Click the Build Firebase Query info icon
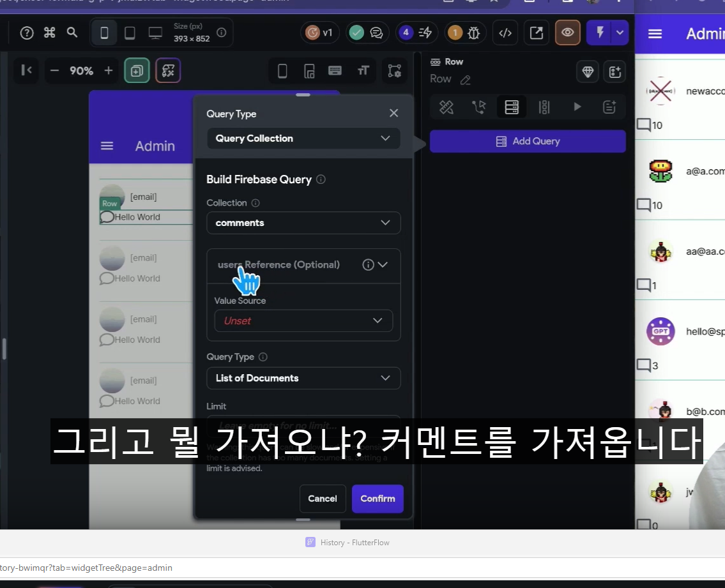Image resolution: width=725 pixels, height=588 pixels. point(321,179)
